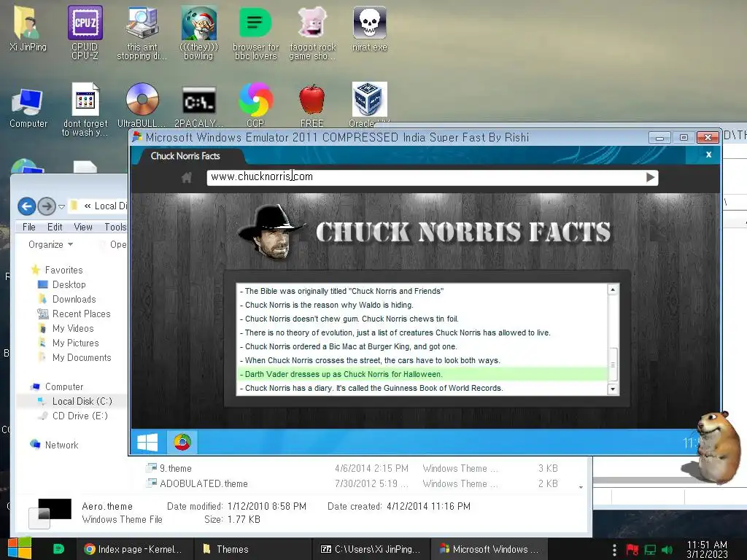Open the Tools menu in Explorer
Screen dimensions: 747x560
pyautogui.click(x=116, y=227)
